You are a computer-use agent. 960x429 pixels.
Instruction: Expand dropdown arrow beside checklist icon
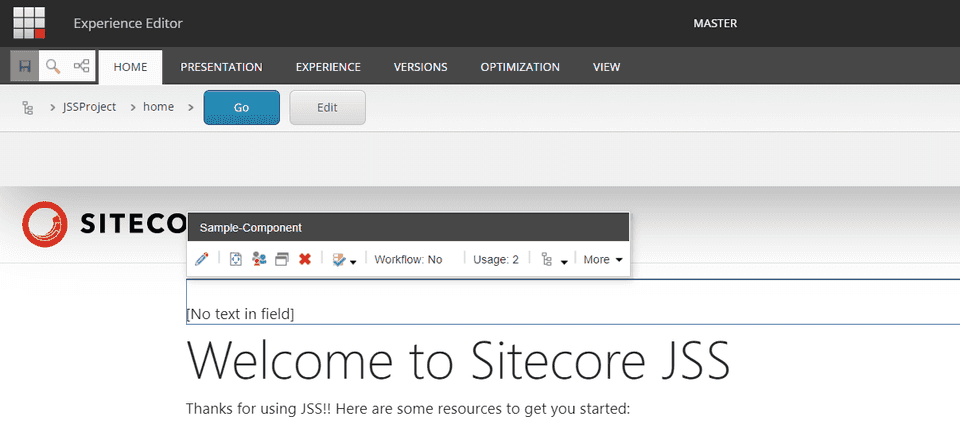[x=353, y=263]
